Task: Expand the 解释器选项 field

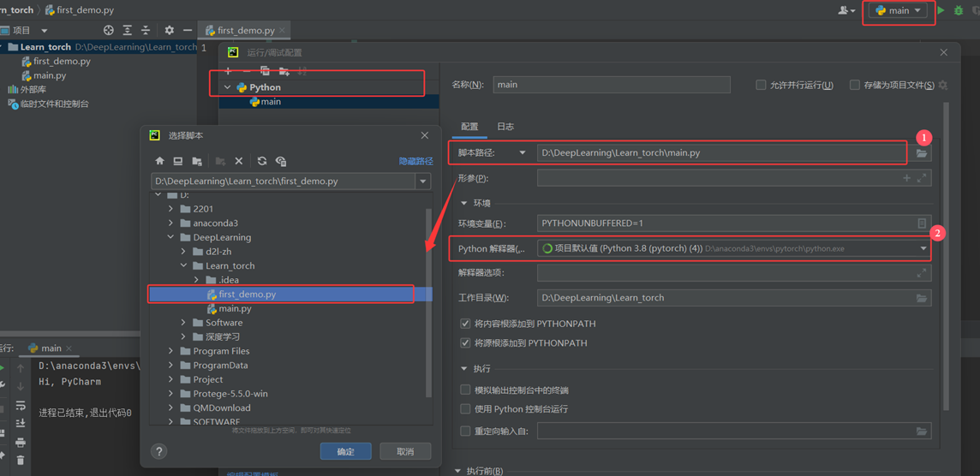Action: coord(921,273)
